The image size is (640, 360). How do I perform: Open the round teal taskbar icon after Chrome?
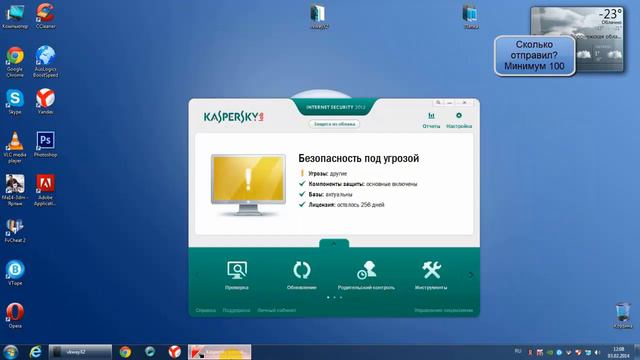point(150,352)
